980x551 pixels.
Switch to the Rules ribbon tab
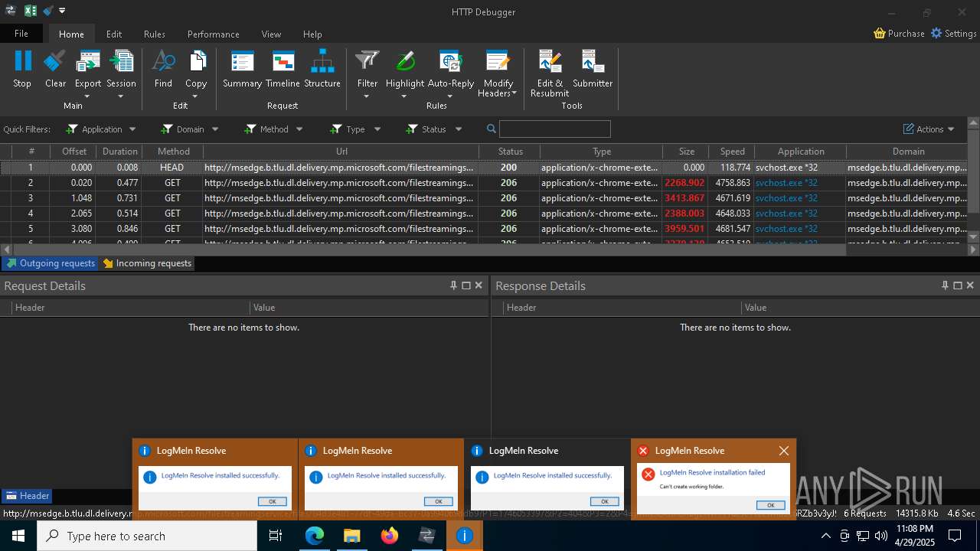(155, 34)
